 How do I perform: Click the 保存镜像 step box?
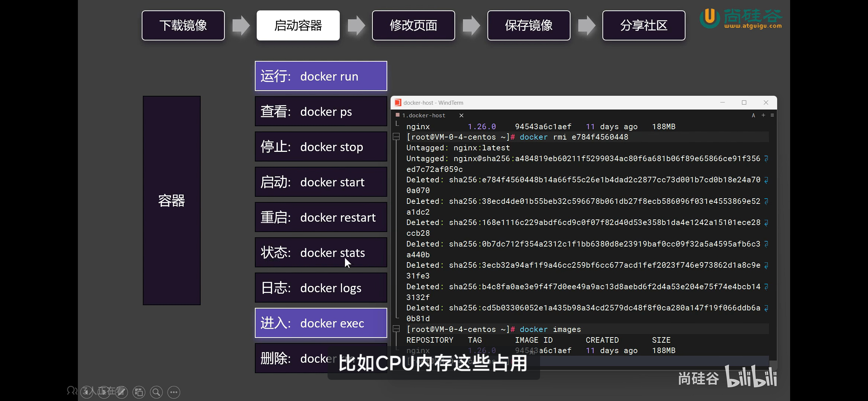click(x=529, y=25)
